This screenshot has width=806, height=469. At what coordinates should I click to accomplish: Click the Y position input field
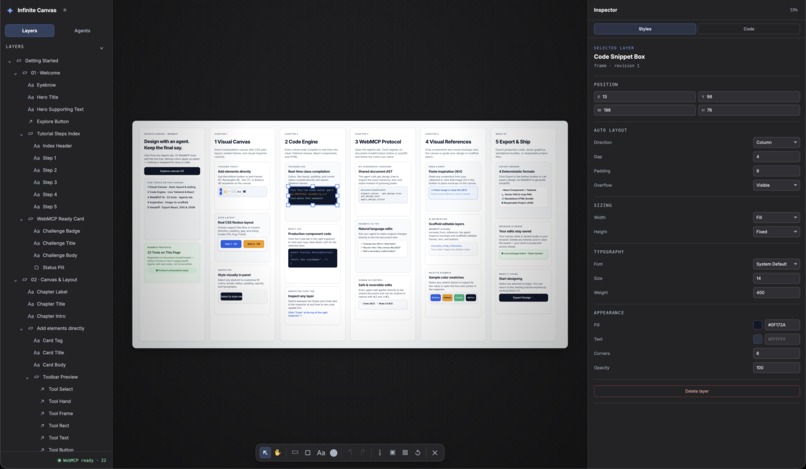tap(749, 97)
